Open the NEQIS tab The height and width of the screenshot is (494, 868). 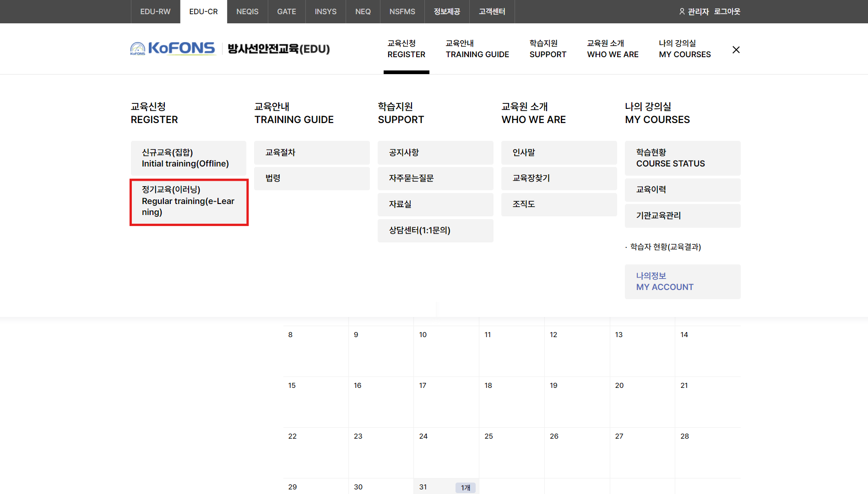tap(247, 11)
